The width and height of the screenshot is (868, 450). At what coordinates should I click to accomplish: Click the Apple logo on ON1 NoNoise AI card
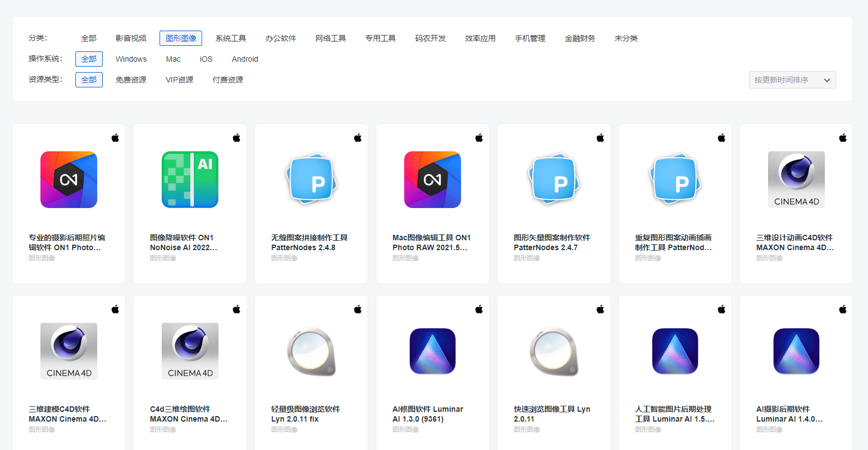[237, 138]
